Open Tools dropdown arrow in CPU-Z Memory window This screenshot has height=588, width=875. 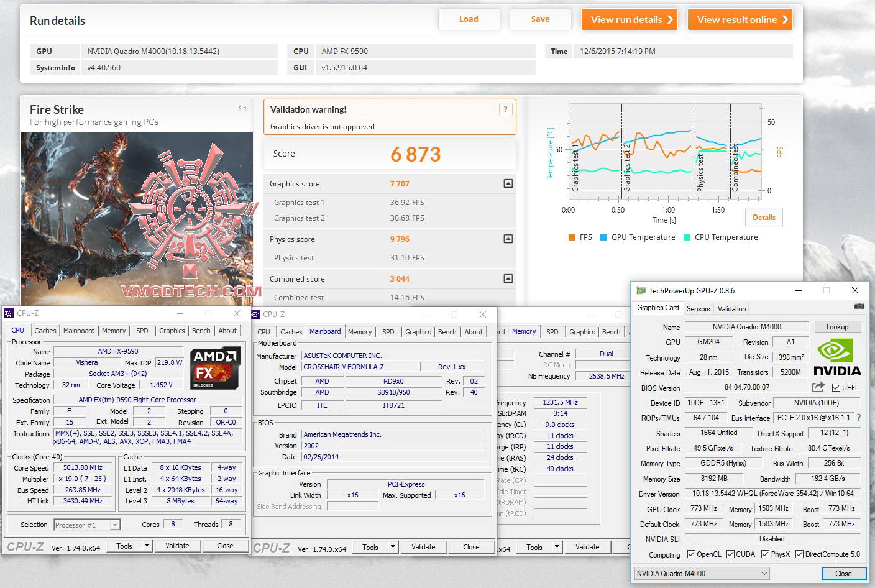pos(557,547)
